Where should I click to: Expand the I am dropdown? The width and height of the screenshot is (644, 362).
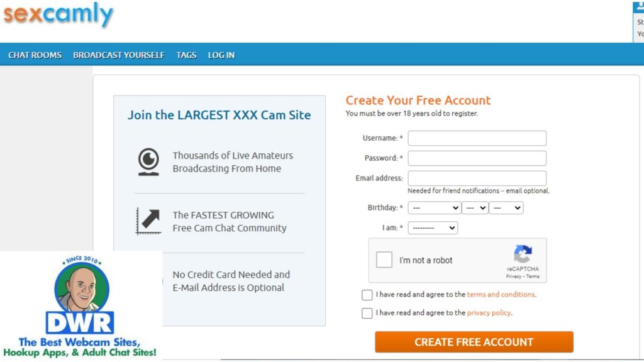(433, 228)
